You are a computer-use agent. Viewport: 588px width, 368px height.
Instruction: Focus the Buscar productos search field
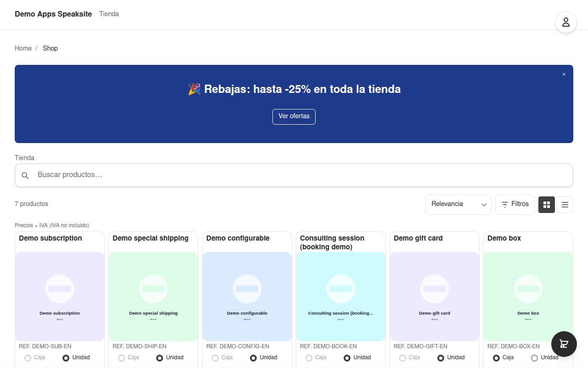coord(294,175)
